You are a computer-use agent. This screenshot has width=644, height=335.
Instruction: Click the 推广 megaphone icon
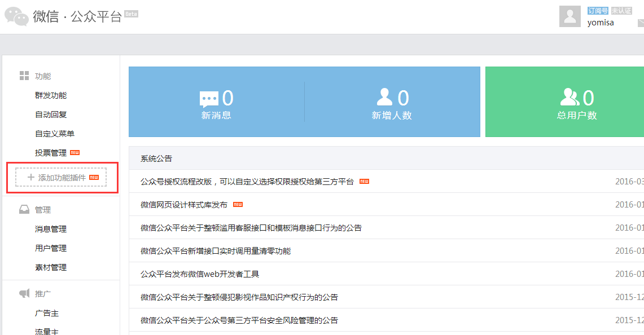(x=24, y=293)
